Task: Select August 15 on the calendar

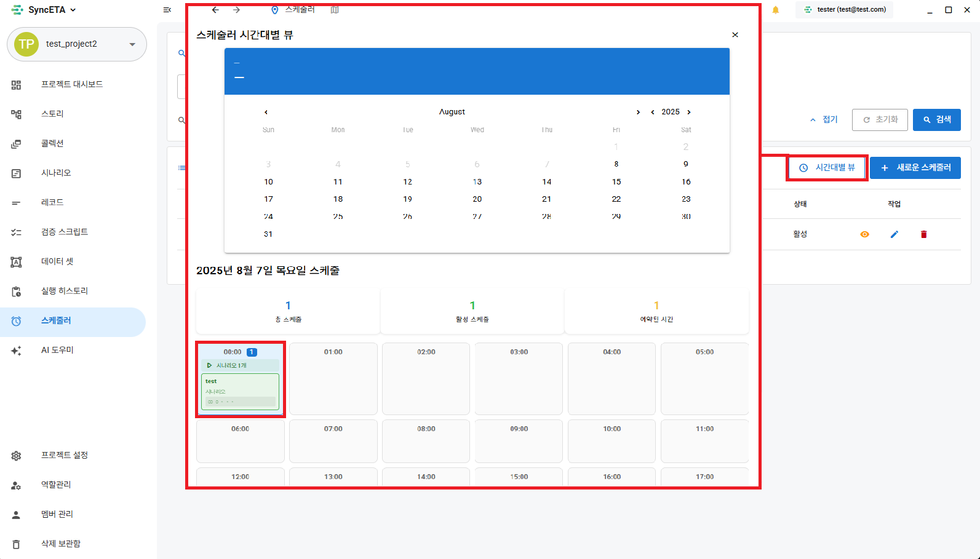Action: pyautogui.click(x=616, y=182)
